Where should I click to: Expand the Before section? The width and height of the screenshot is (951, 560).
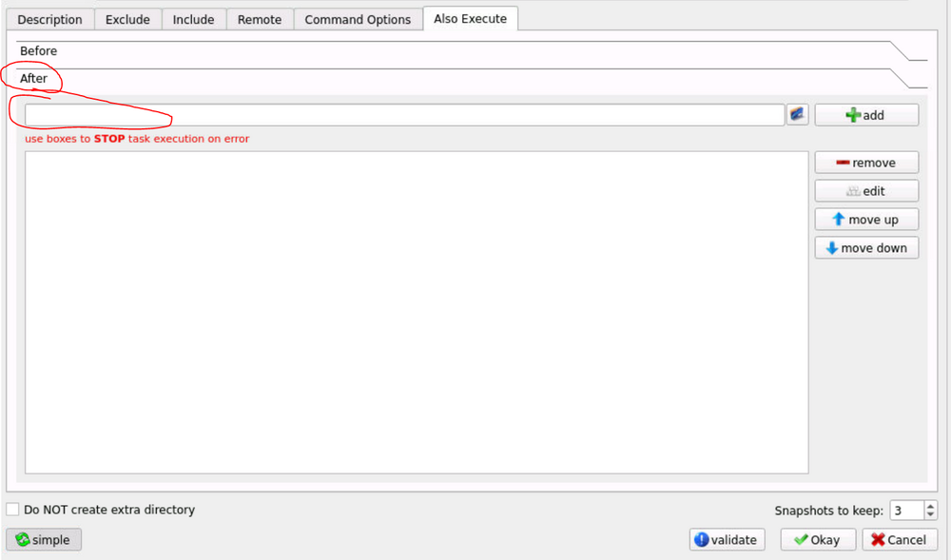[x=472, y=51]
